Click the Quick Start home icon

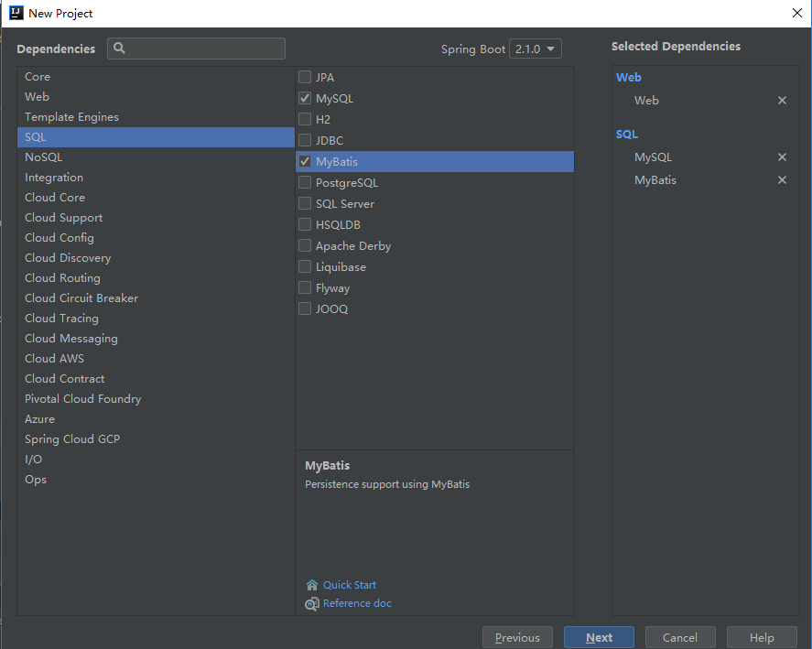312,585
